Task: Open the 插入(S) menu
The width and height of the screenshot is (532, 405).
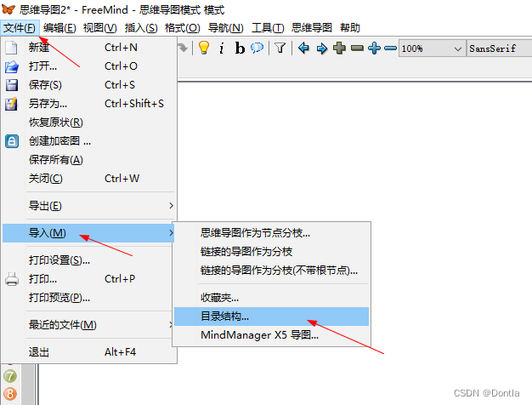Action: coord(141,28)
